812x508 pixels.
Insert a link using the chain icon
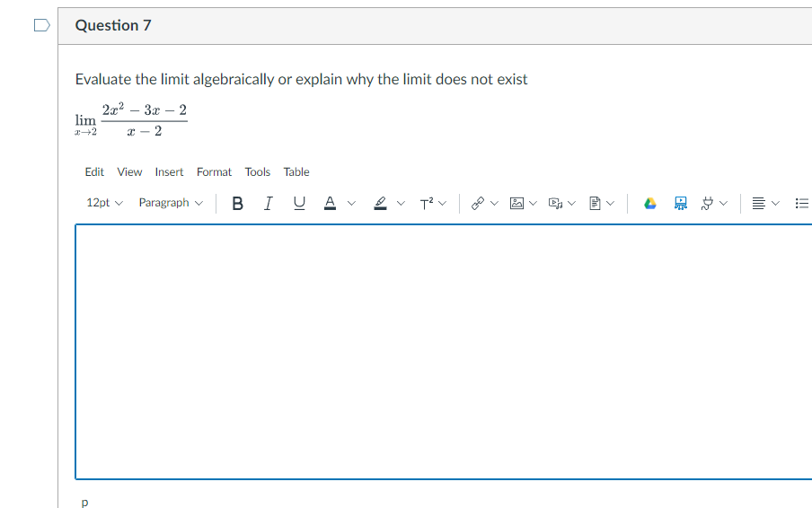pyautogui.click(x=478, y=204)
